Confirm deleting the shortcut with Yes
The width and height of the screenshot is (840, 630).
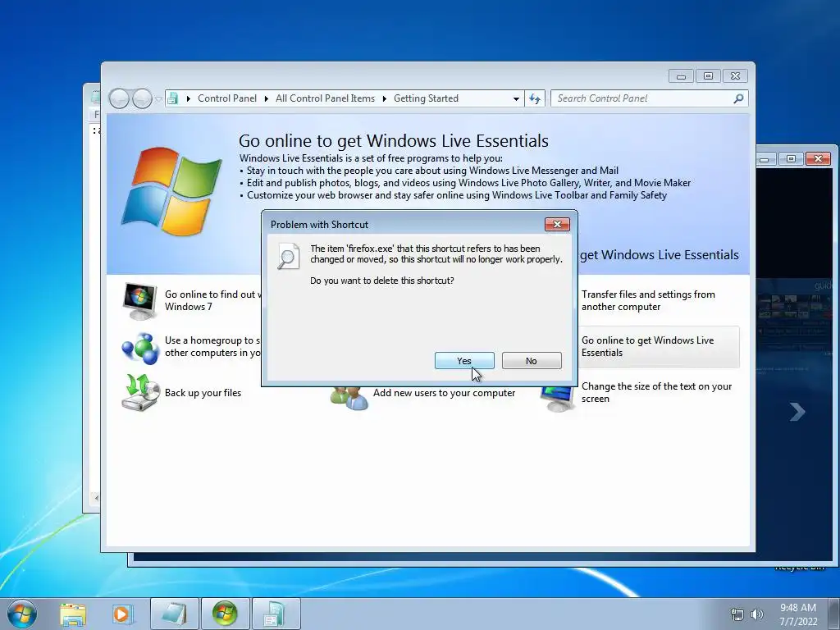tap(464, 361)
